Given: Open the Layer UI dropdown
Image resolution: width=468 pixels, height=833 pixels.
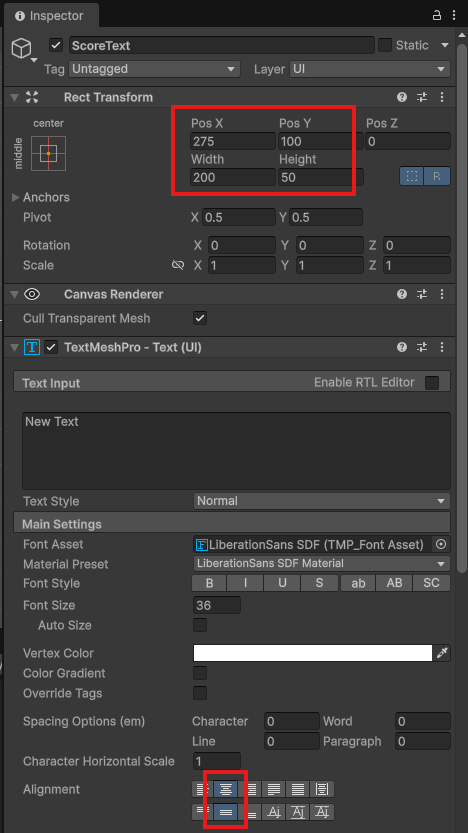Looking at the screenshot, I should coord(370,69).
